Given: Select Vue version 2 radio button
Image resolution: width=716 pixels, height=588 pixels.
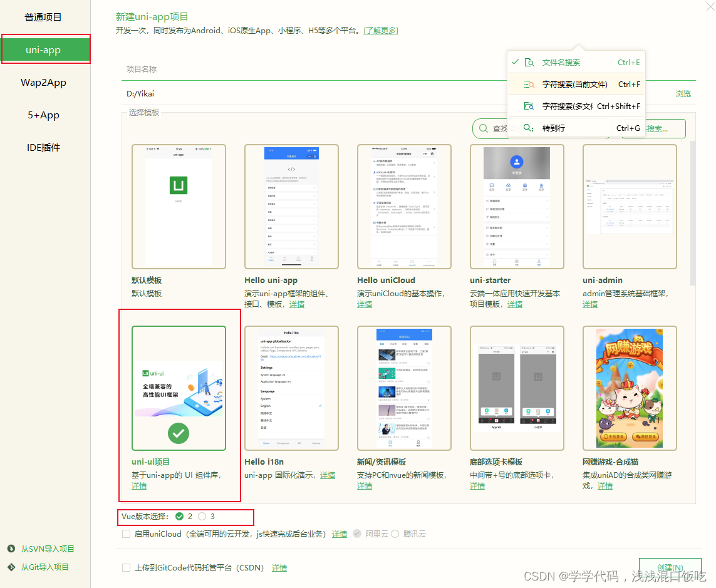Looking at the screenshot, I should [179, 517].
